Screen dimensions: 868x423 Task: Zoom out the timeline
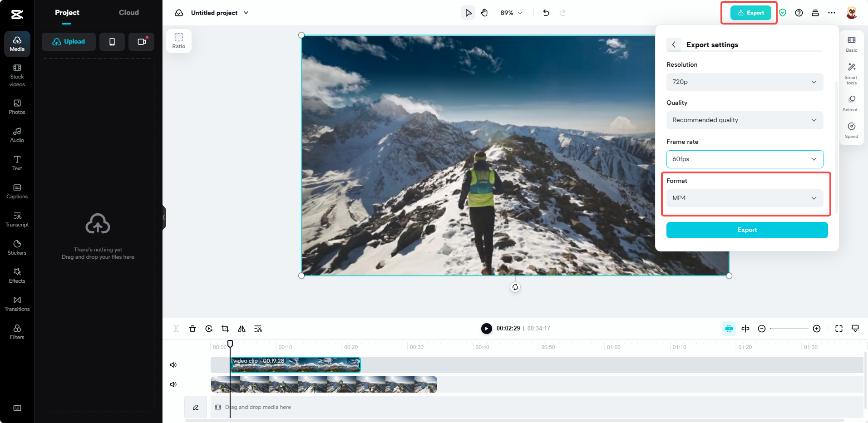pyautogui.click(x=762, y=329)
